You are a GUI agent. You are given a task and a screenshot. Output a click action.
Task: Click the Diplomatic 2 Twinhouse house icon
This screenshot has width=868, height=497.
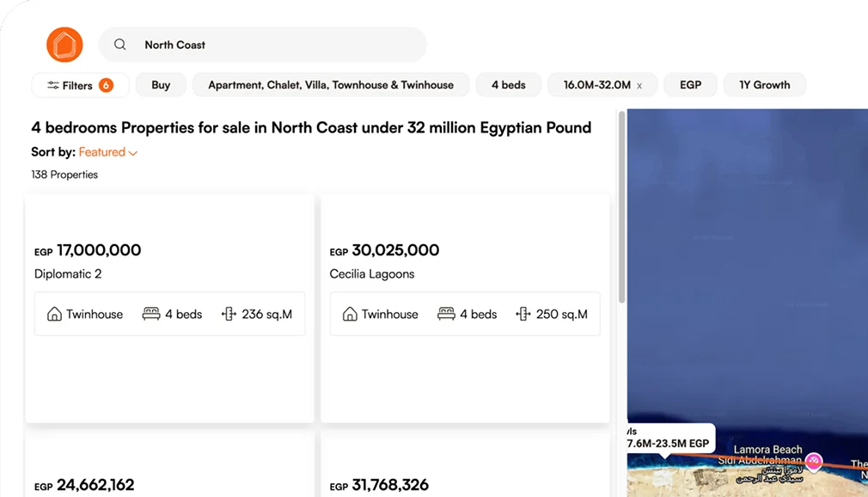(x=54, y=314)
